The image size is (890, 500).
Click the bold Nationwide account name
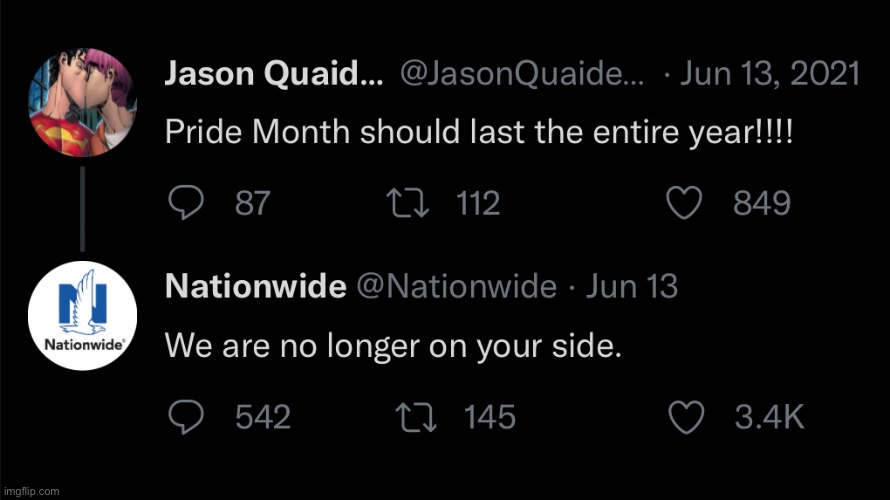[x=254, y=286]
